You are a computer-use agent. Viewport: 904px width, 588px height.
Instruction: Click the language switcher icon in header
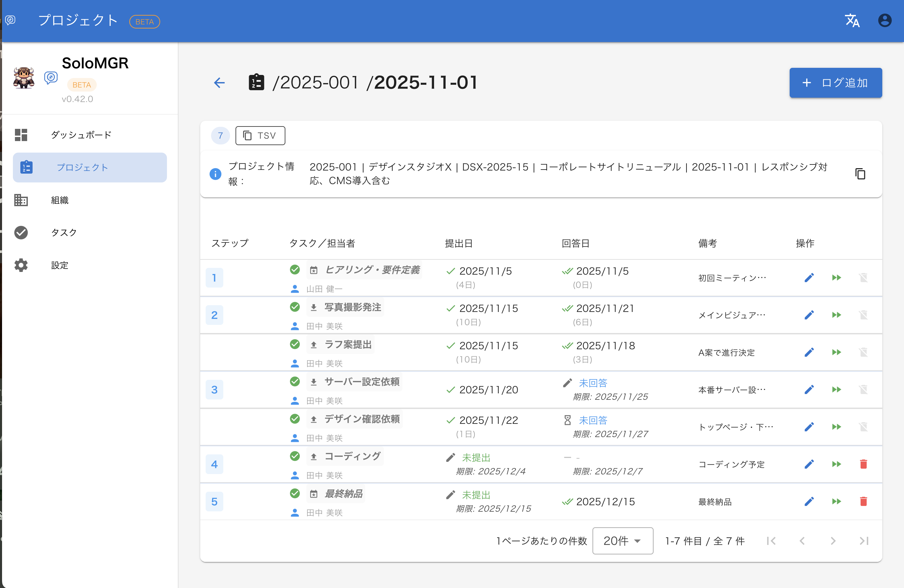[x=852, y=21]
